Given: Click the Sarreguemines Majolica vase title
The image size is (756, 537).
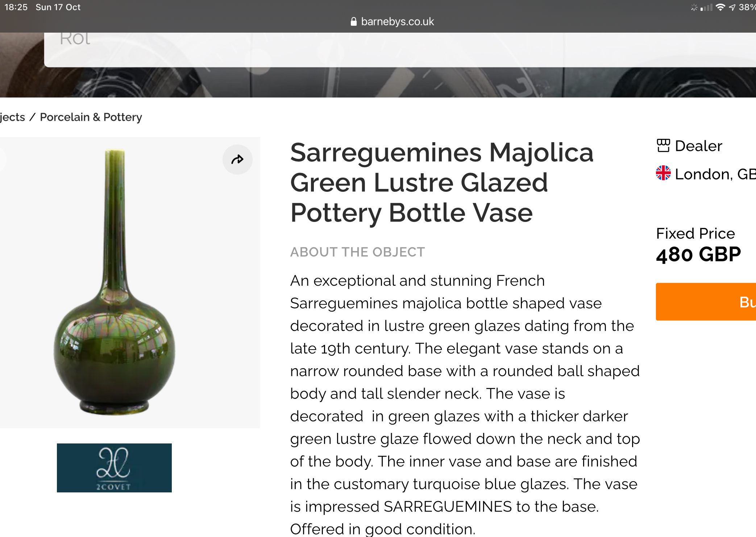Looking at the screenshot, I should point(441,182).
